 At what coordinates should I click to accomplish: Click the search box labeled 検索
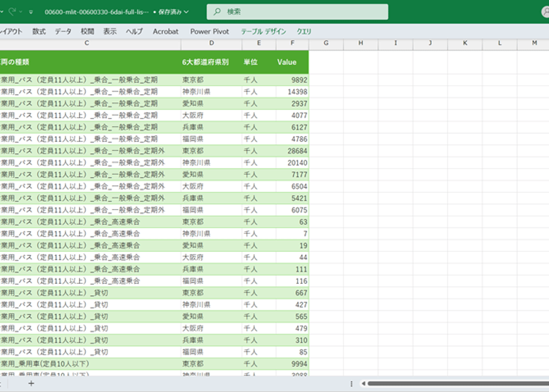click(297, 11)
